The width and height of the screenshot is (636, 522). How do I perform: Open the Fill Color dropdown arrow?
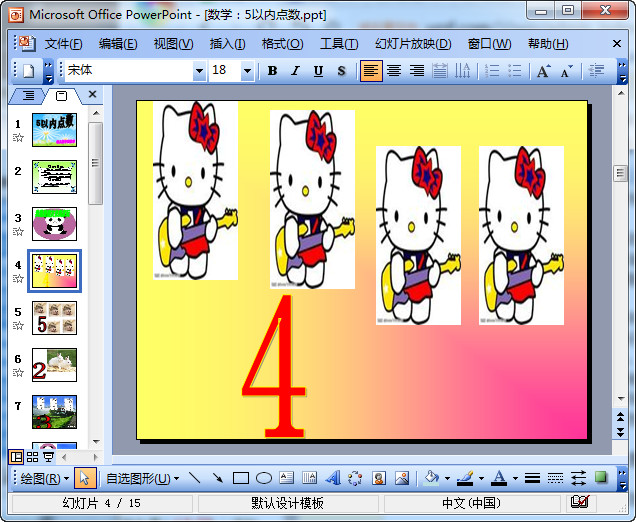[447, 479]
